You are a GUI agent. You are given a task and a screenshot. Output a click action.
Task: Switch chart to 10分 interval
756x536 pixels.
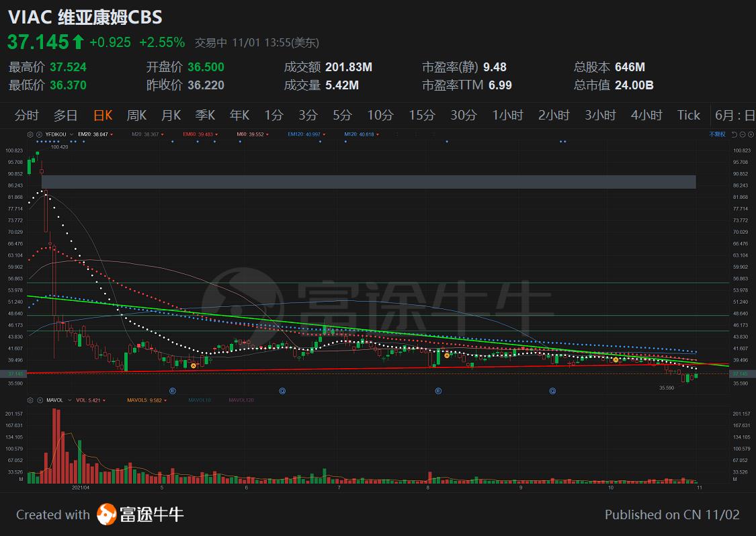[x=380, y=116]
